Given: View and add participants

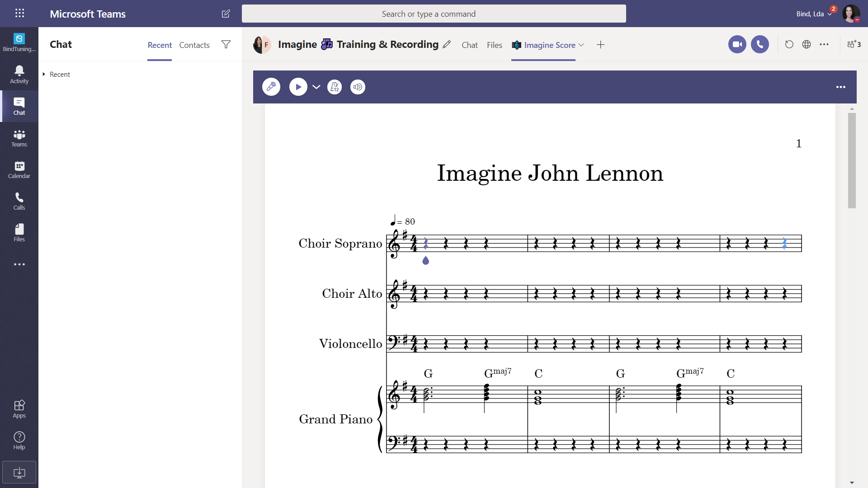Looking at the screenshot, I should point(854,44).
